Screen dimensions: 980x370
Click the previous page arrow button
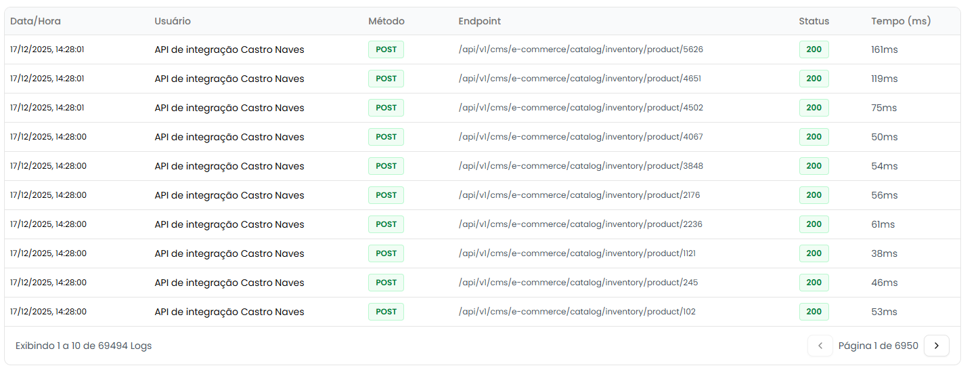pyautogui.click(x=820, y=346)
